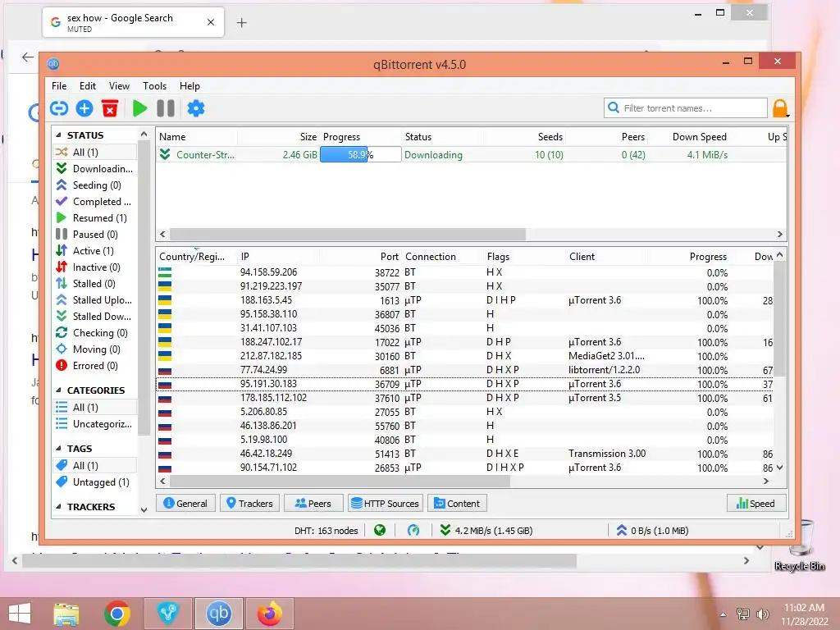Image resolution: width=840 pixels, height=630 pixels.
Task: Open the View menu
Action: coord(119,85)
